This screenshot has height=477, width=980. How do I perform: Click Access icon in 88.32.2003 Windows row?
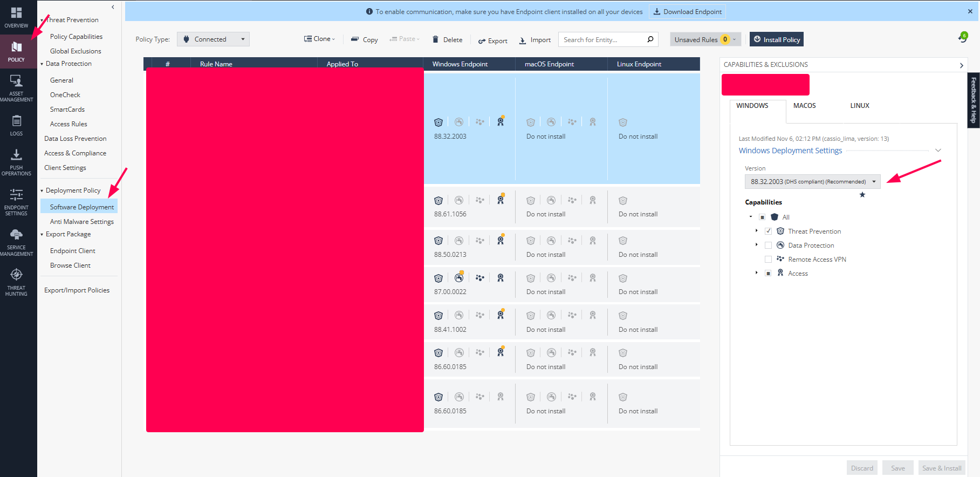pos(501,122)
